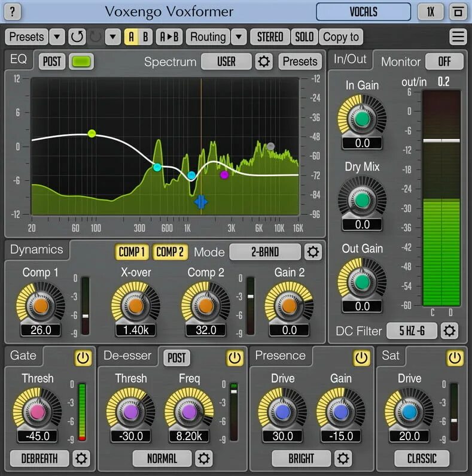The image size is (472, 476).
Task: Click the Out Gain knob
Action: pos(362,282)
